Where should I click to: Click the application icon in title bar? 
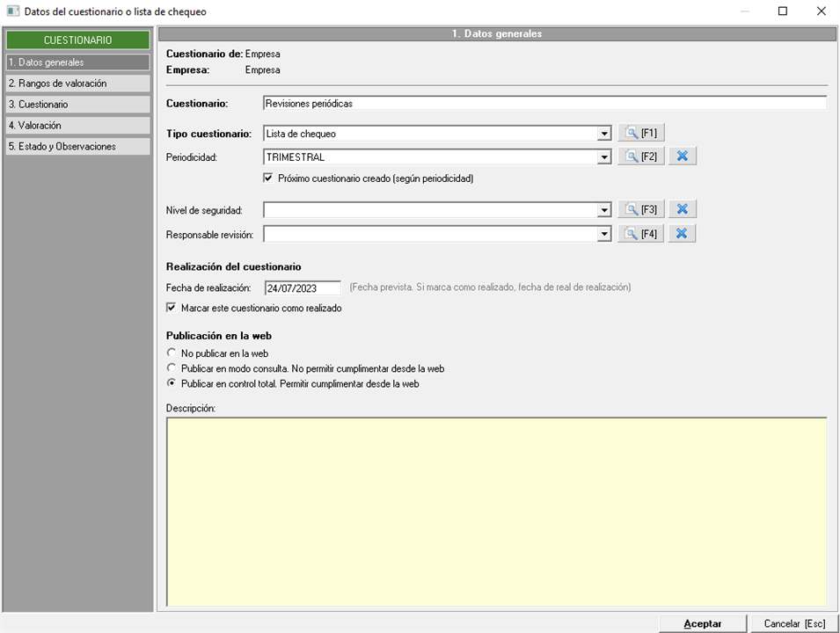pos(12,11)
